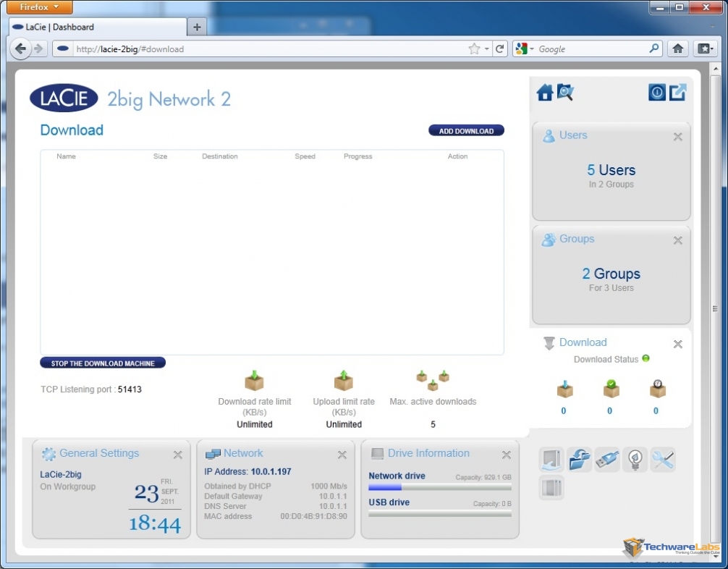Open the Firefox bookmarks toolbar button

click(705, 49)
